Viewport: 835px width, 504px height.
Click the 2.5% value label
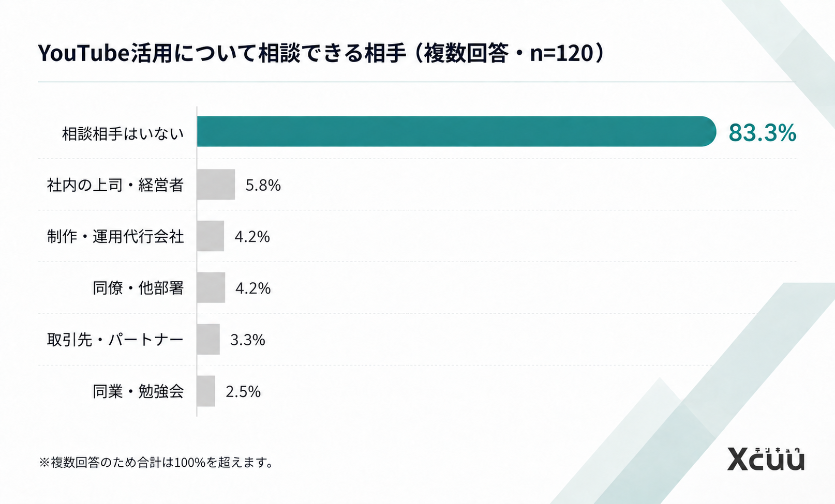(x=243, y=391)
